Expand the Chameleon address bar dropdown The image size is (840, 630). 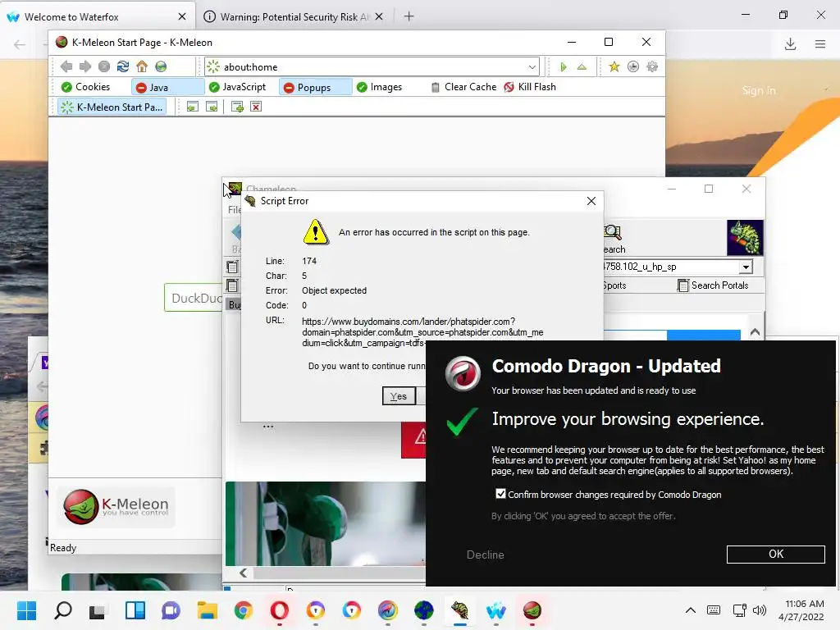(746, 267)
